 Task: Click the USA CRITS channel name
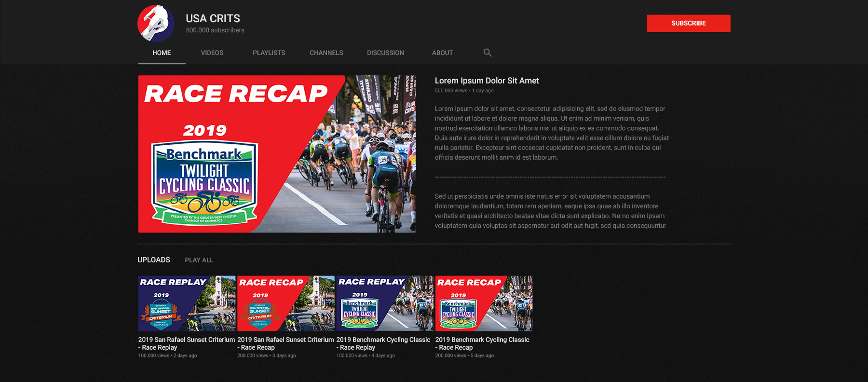tap(213, 18)
